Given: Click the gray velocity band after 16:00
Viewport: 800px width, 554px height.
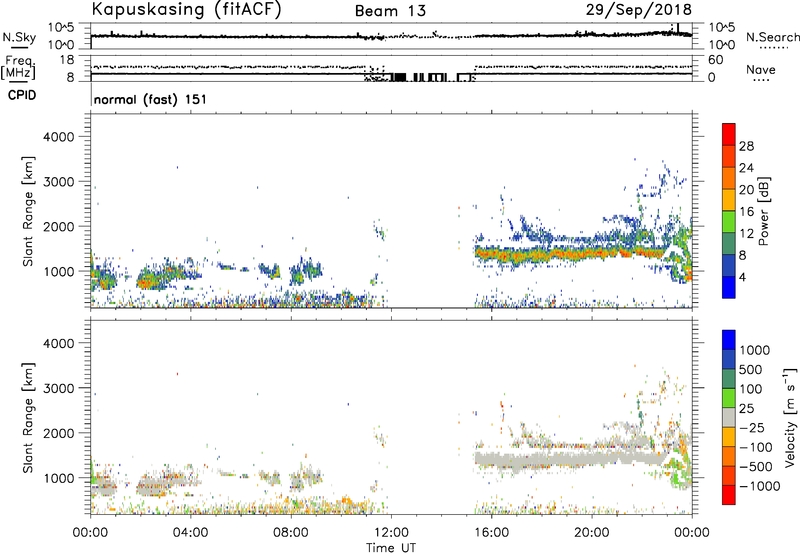Looking at the screenshot, I should [x=571, y=460].
